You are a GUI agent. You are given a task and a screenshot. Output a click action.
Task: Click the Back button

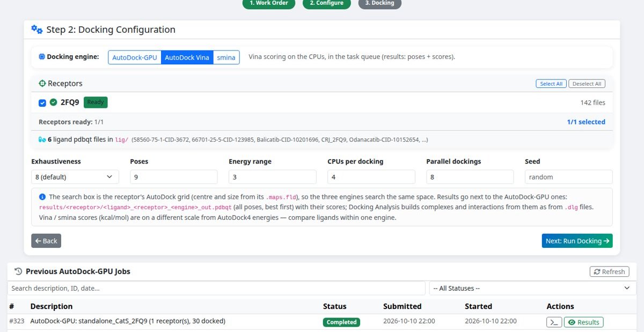coord(46,241)
